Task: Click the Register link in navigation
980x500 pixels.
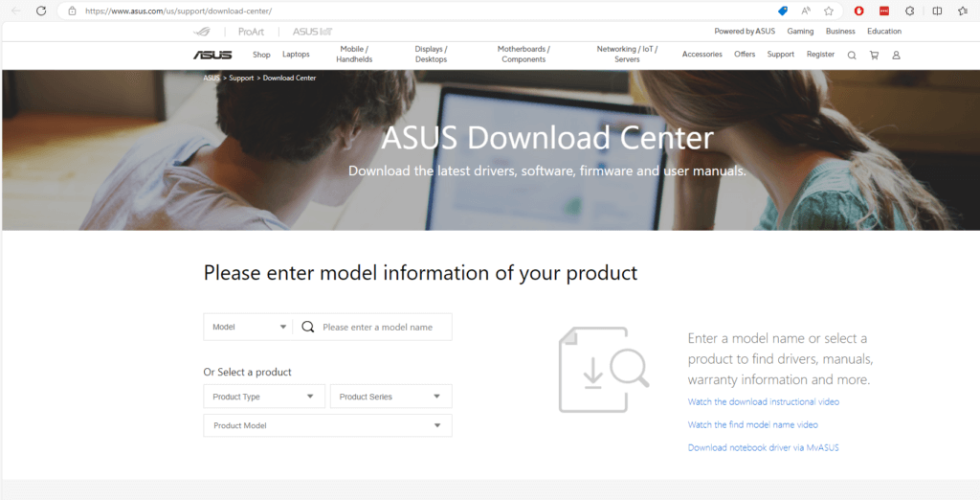Action: click(x=820, y=55)
